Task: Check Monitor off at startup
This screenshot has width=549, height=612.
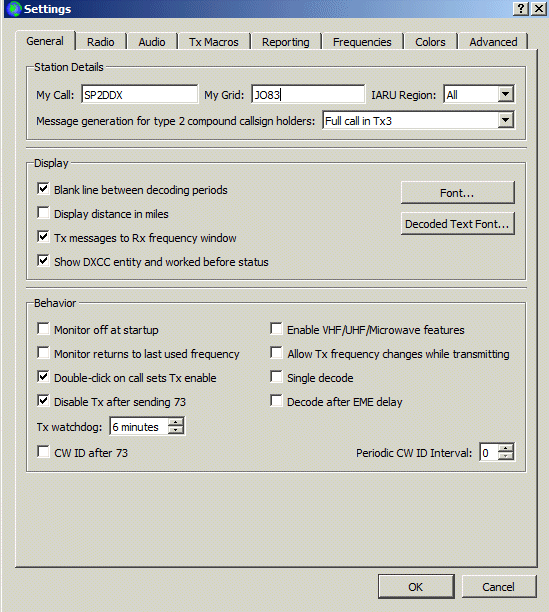Action: click(x=43, y=329)
